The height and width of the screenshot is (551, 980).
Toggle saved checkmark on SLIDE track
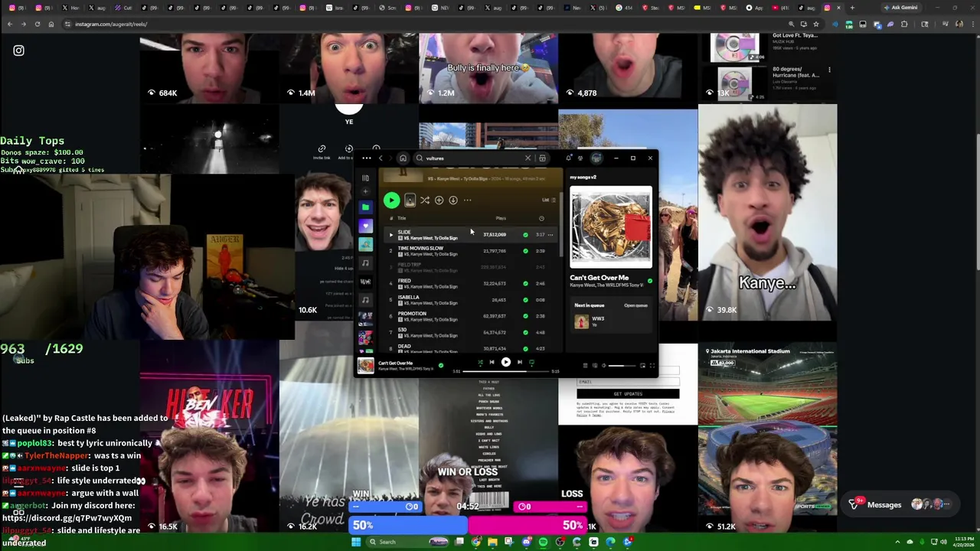(525, 235)
